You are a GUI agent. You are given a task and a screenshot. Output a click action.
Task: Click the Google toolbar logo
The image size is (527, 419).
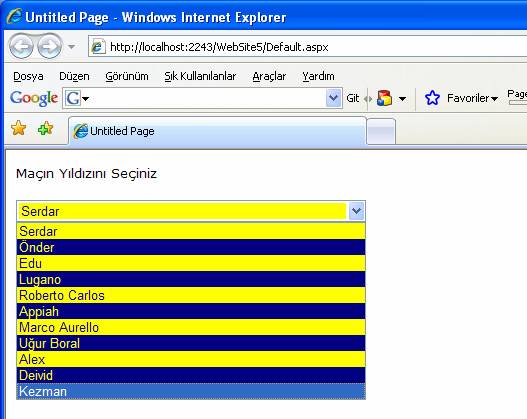click(x=34, y=98)
